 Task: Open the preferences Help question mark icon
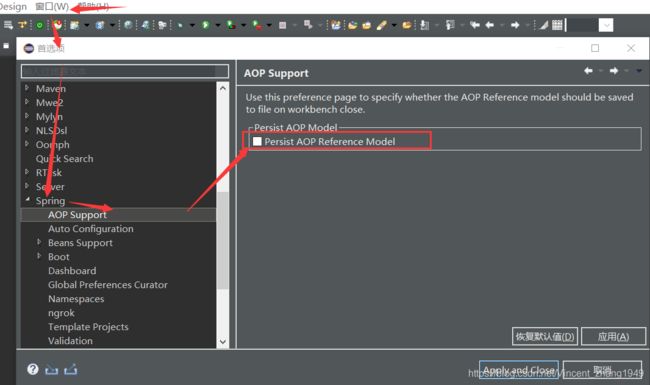pos(33,369)
